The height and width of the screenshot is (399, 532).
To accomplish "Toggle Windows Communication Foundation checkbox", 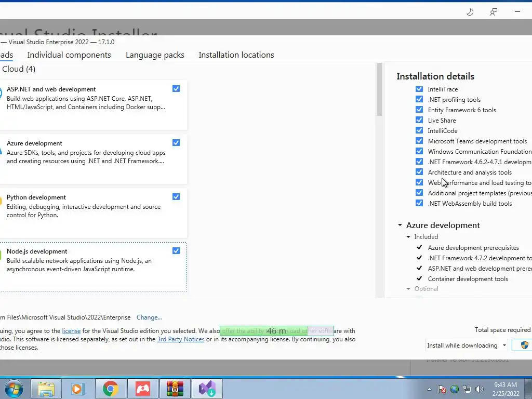I will point(419,151).
